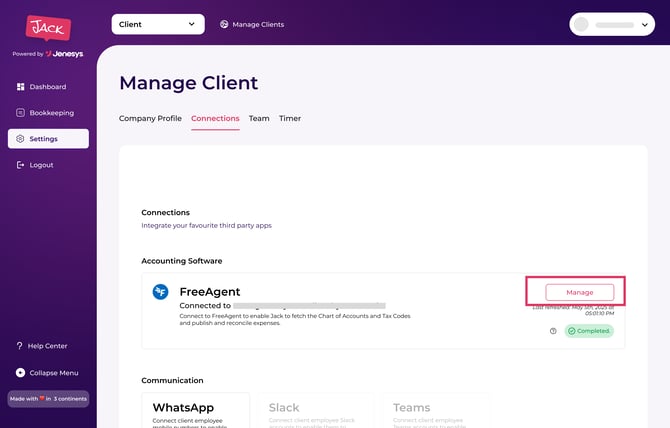Switch to the Company Profile tab
The image size is (670, 428).
click(150, 118)
